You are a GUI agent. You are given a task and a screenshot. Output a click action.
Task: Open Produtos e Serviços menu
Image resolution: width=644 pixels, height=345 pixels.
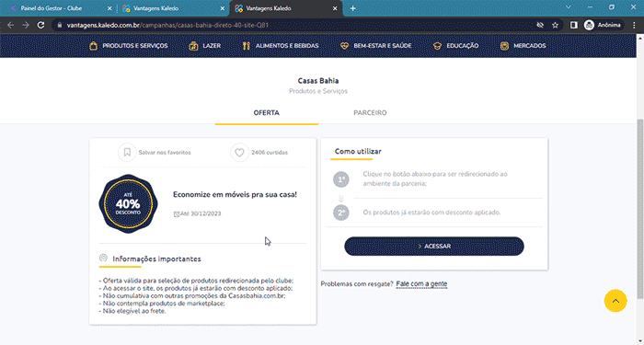tap(128, 46)
